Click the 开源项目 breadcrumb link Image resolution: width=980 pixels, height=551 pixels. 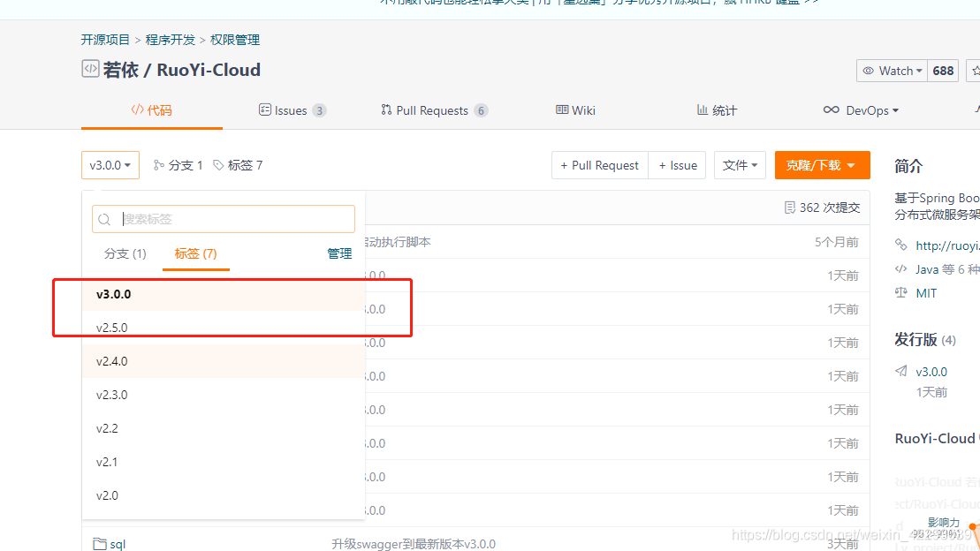pos(105,40)
